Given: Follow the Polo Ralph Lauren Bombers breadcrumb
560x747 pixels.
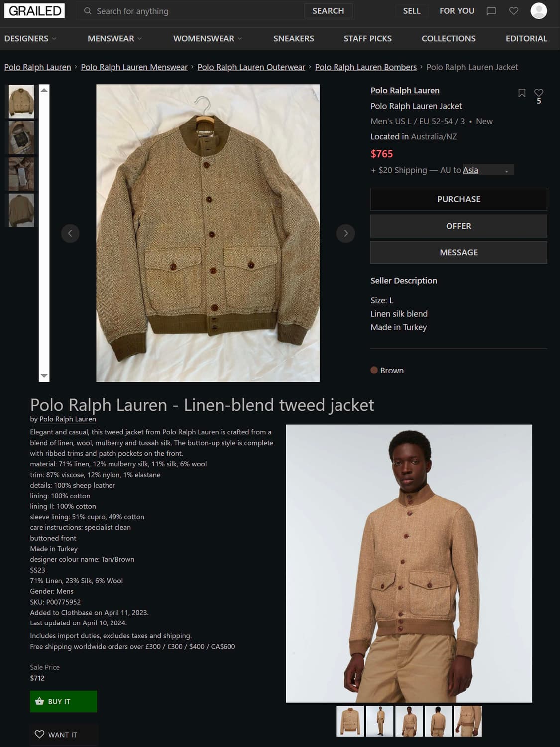Looking at the screenshot, I should click(366, 67).
